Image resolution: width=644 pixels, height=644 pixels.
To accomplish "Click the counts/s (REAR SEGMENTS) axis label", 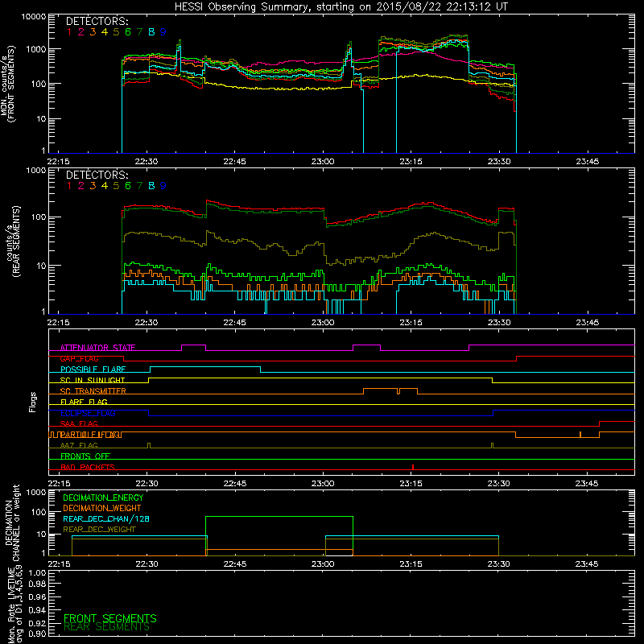I will [13, 242].
